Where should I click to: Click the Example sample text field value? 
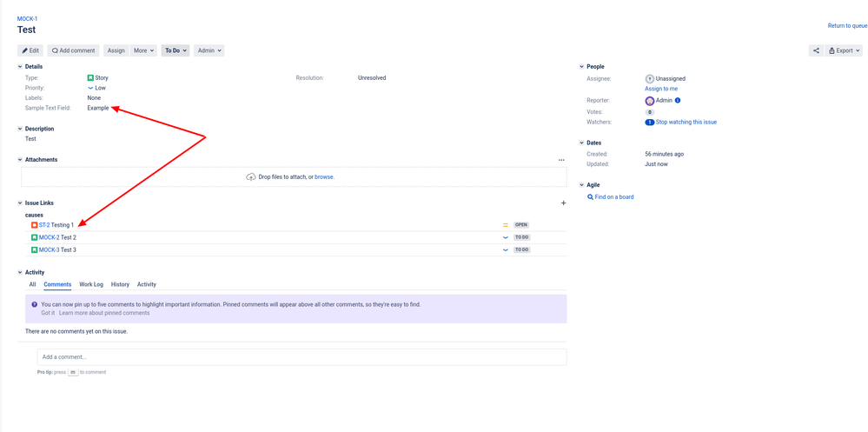click(x=98, y=109)
